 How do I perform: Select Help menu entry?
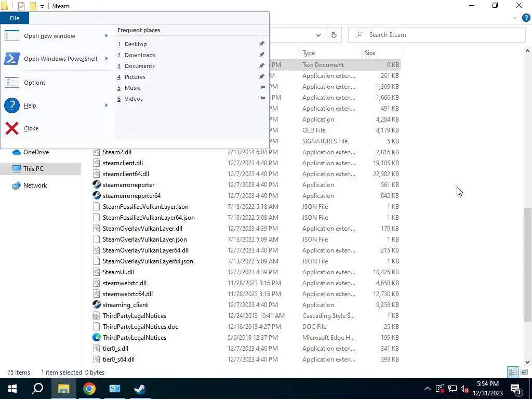(56, 105)
